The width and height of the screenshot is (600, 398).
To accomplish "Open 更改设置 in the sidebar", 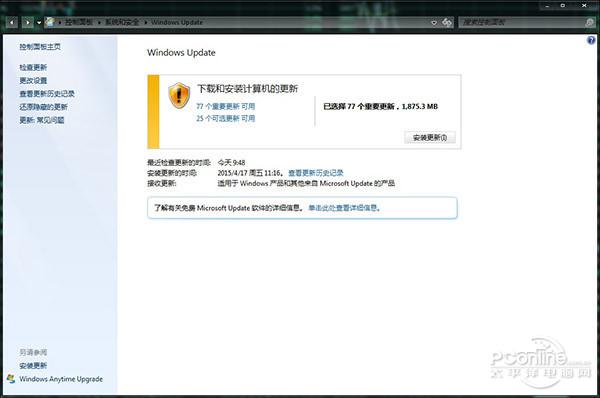I will tap(33, 80).
